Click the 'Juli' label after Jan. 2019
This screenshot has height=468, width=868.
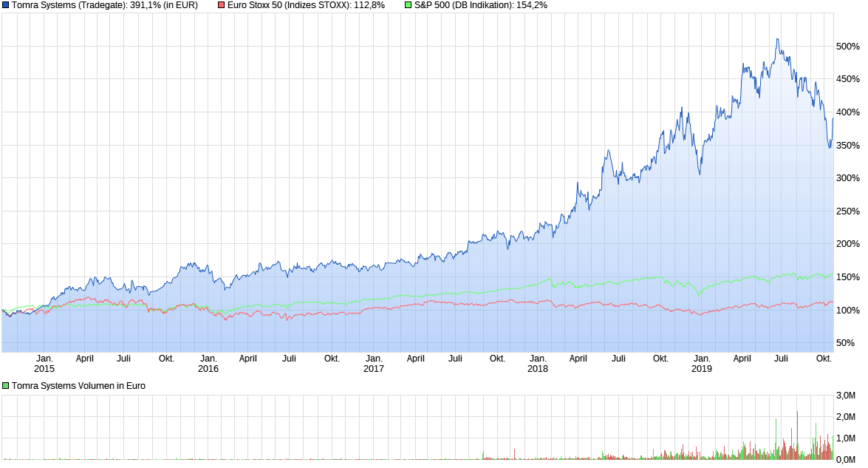click(x=781, y=359)
